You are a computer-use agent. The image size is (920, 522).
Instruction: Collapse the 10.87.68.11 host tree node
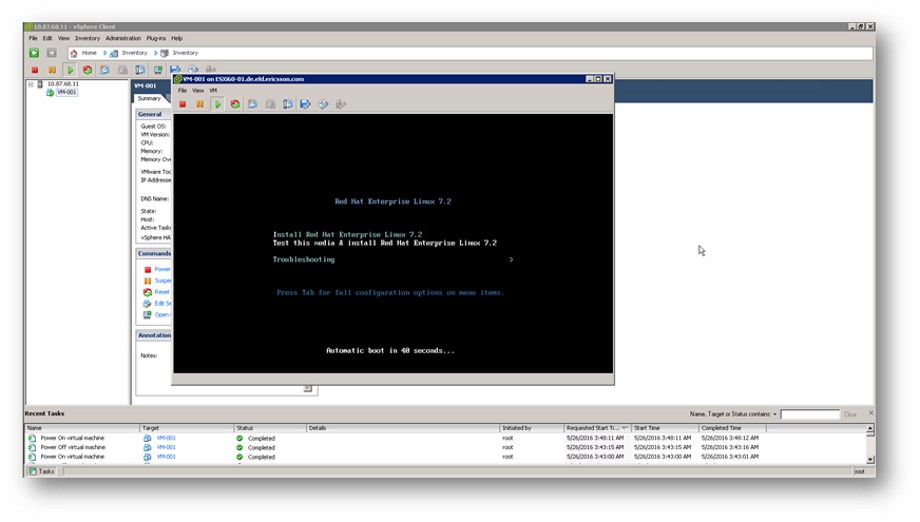30,84
